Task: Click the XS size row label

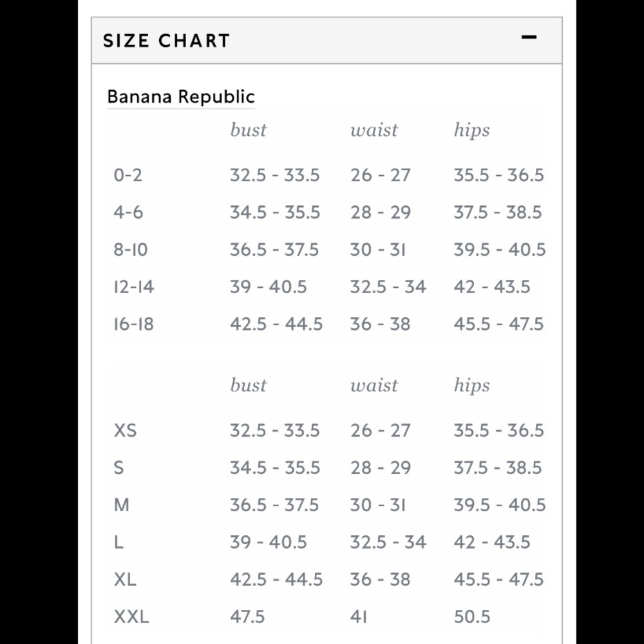Action: point(125,431)
